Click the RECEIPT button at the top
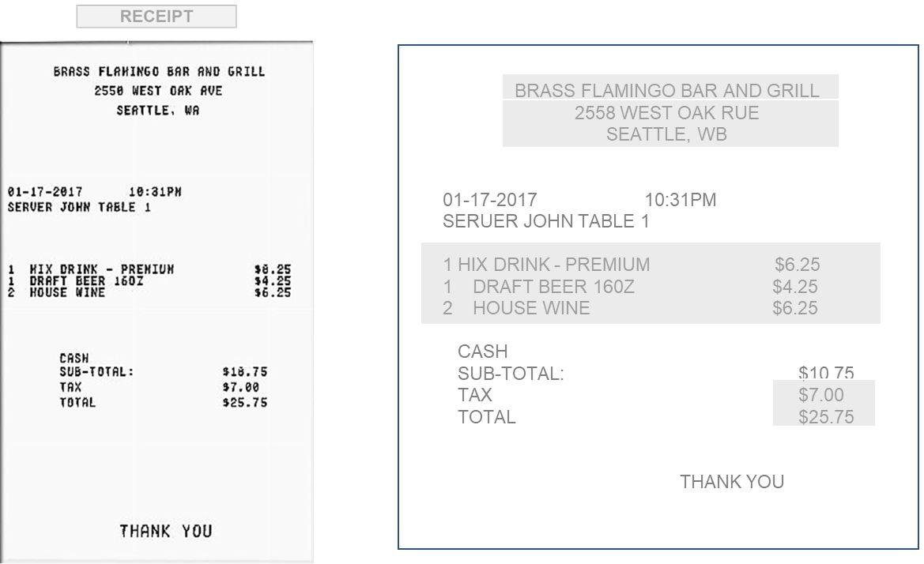The width and height of the screenshot is (924, 564). (157, 17)
